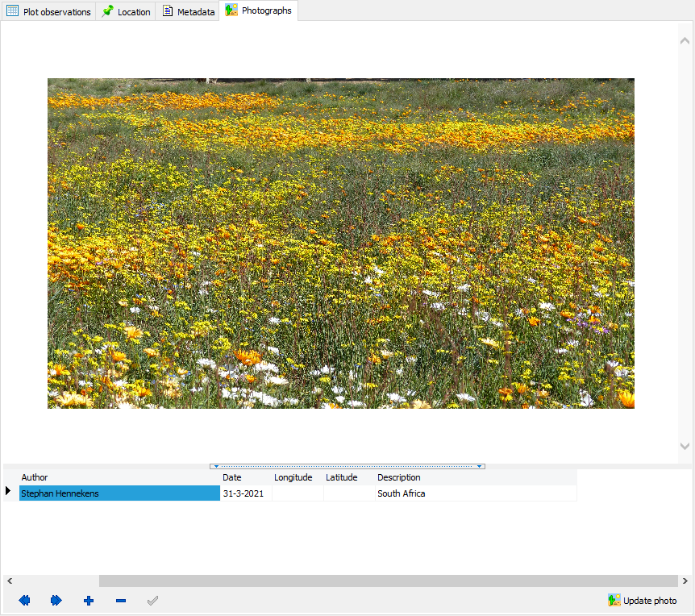Screen dimensions: 695x616
Task: Delete the photo record with minus icon
Action: 121,601
